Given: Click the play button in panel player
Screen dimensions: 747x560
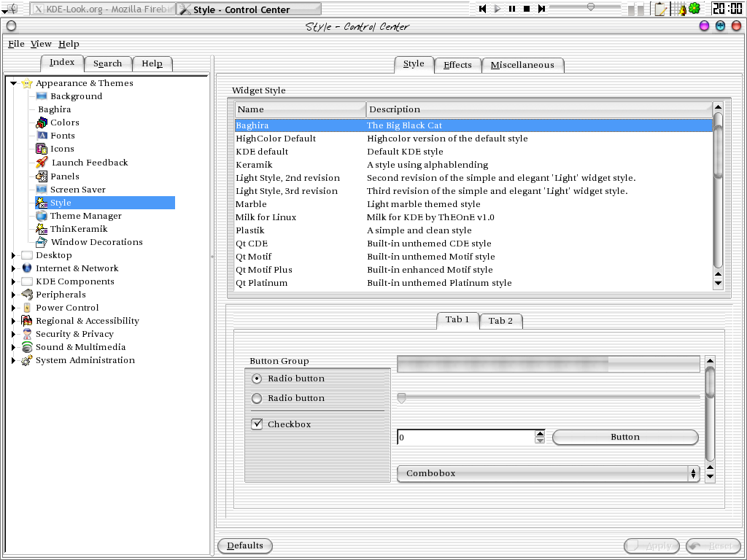Looking at the screenshot, I should click(498, 9).
